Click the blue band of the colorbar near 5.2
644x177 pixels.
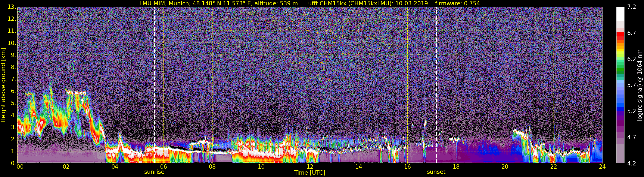[x=620, y=109]
